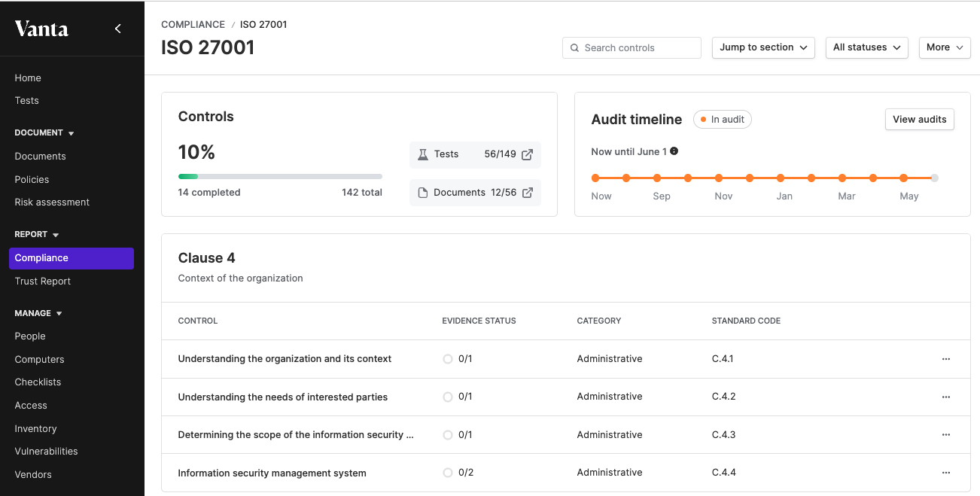Click evidence status circle for C.4.3
The height and width of the screenshot is (496, 980).
click(448, 435)
